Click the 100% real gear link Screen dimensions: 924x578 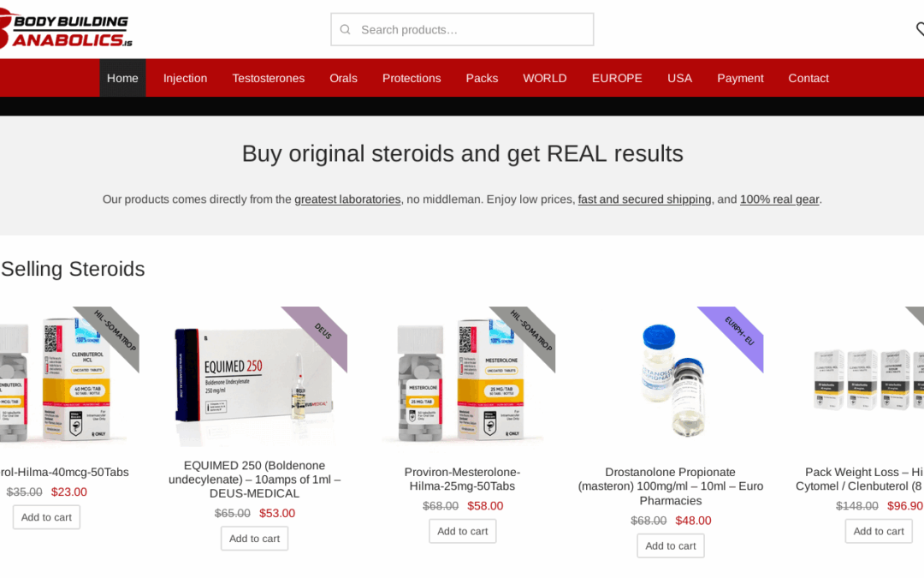pyautogui.click(x=779, y=200)
